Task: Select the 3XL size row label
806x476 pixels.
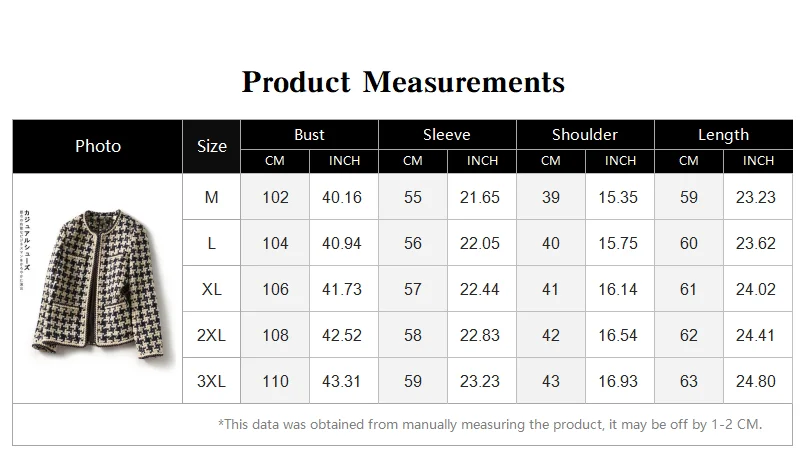Action: tap(212, 381)
